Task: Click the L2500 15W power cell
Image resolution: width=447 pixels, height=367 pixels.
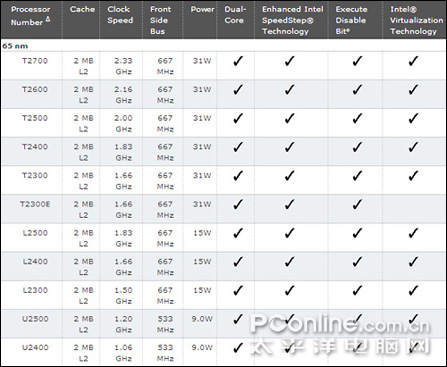Action: [202, 233]
